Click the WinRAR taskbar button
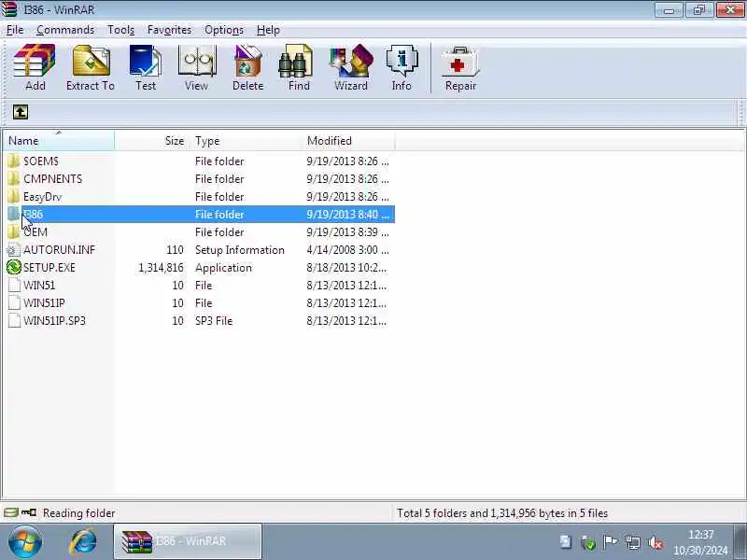 188,541
